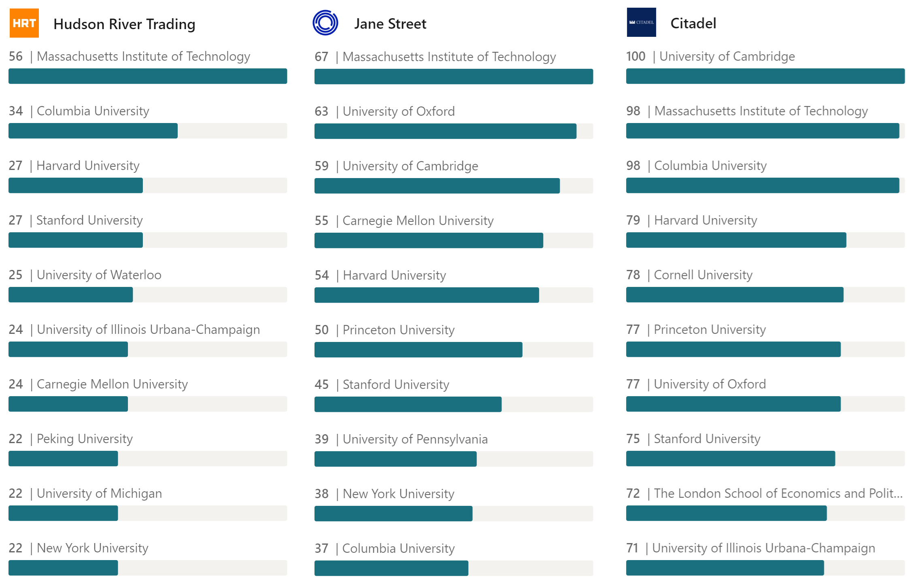Click University of Oxford bar under Jane Street
Screen dimensions: 922x588
pyautogui.click(x=454, y=131)
